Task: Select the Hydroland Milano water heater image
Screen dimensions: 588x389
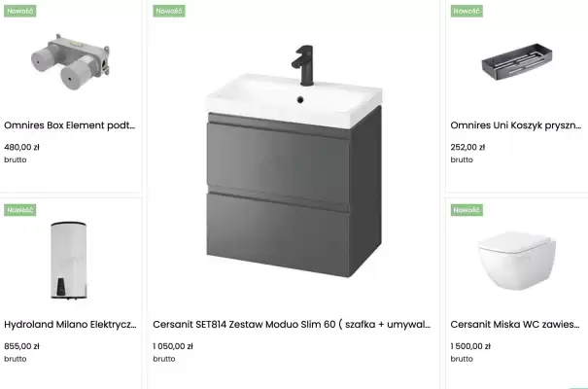Action: pyautogui.click(x=70, y=259)
